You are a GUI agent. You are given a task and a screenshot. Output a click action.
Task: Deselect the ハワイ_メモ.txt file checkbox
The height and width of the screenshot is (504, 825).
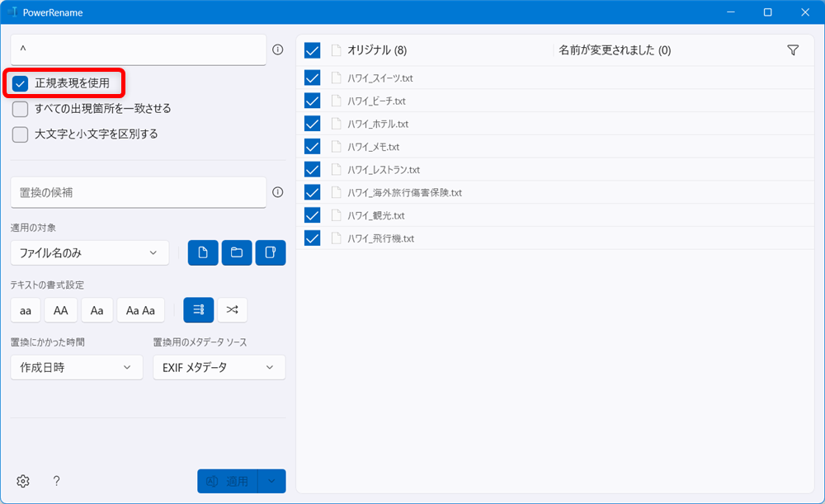[312, 146]
